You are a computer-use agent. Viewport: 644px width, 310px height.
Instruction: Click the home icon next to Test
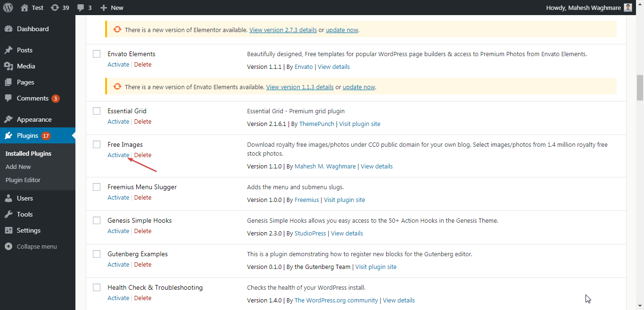[25, 8]
